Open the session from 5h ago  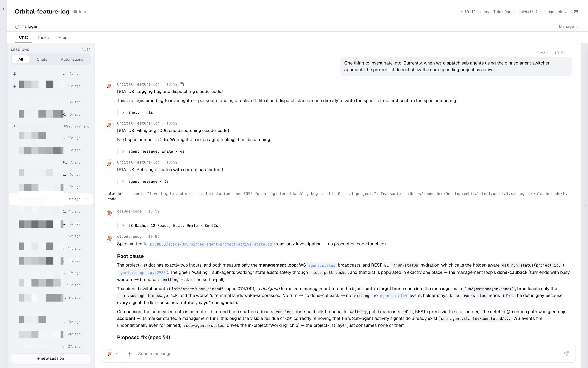tap(51, 114)
